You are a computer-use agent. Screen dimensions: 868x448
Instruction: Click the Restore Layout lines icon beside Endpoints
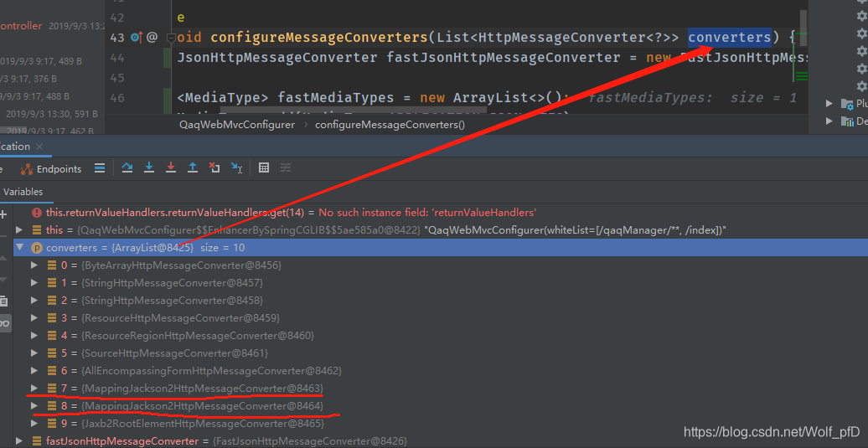(x=100, y=168)
